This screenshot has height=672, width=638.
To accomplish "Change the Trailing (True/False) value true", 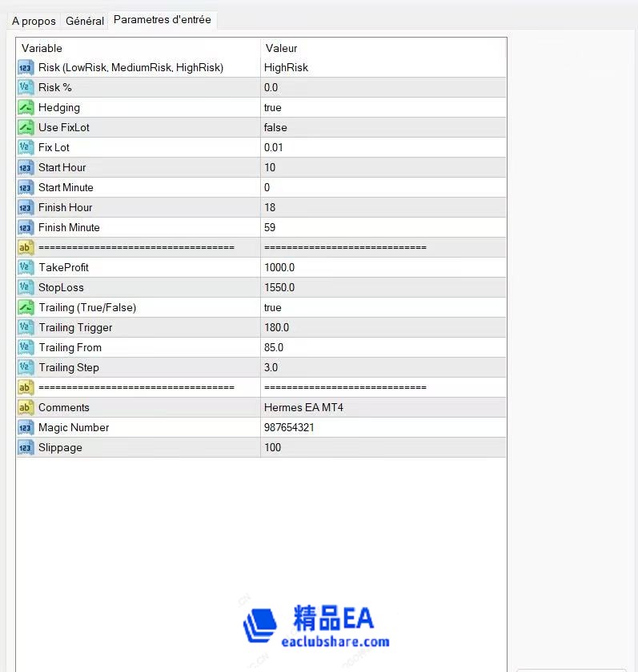I will pos(383,308).
